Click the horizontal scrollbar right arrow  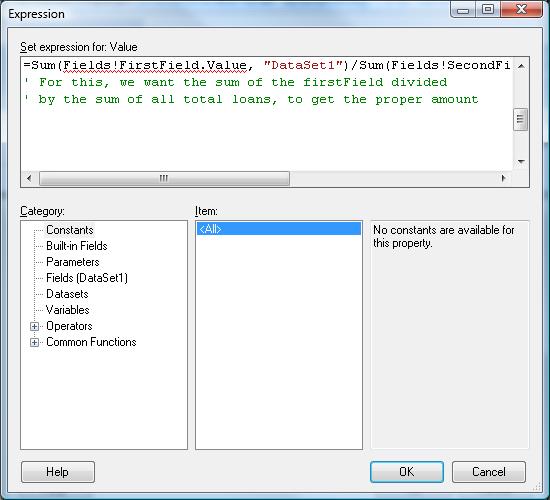[x=504, y=178]
